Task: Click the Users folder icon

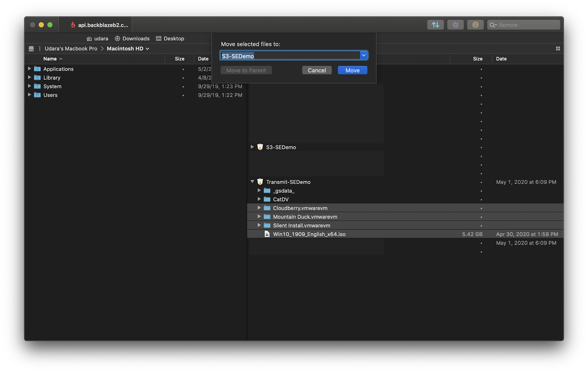Action: (37, 95)
